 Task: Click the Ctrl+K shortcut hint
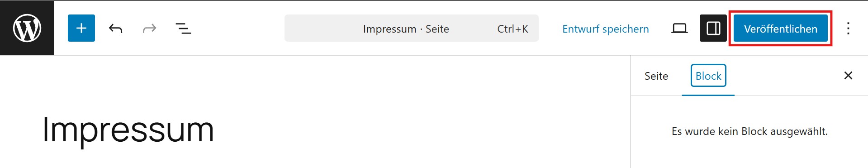512,29
